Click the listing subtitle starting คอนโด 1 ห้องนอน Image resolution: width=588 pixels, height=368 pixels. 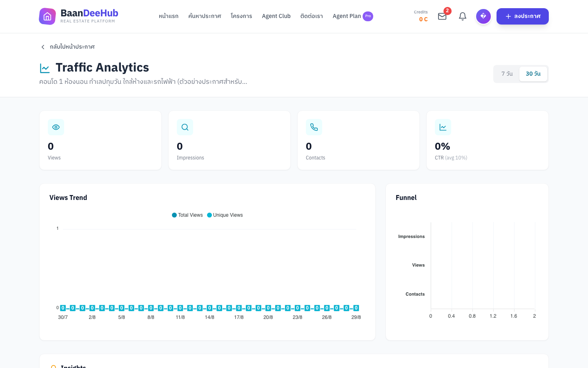click(143, 82)
